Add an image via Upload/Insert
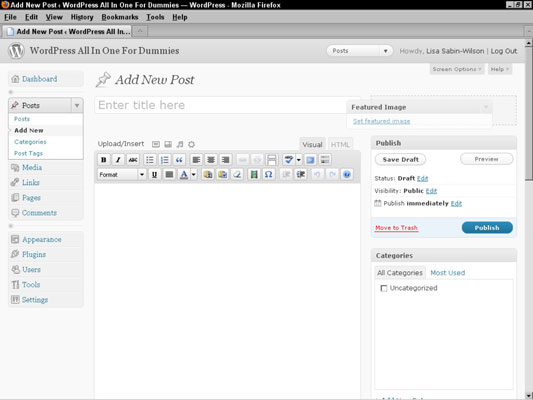533x400 pixels. click(156, 144)
